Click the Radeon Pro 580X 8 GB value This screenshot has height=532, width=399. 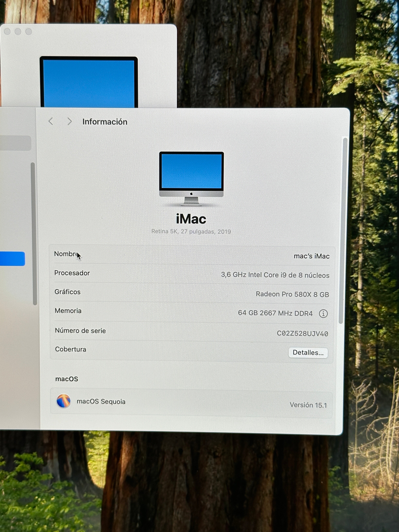click(x=292, y=294)
